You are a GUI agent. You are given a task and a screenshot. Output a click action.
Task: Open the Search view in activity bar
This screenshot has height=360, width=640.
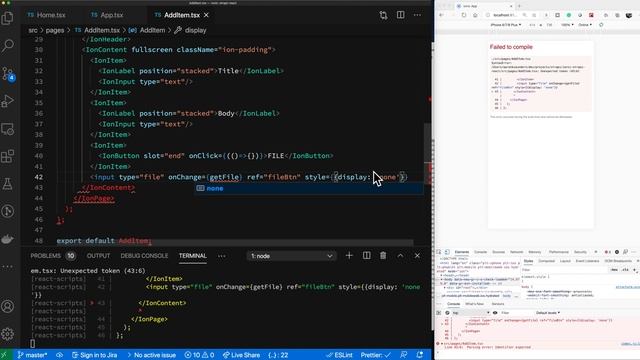pyautogui.click(x=8, y=45)
